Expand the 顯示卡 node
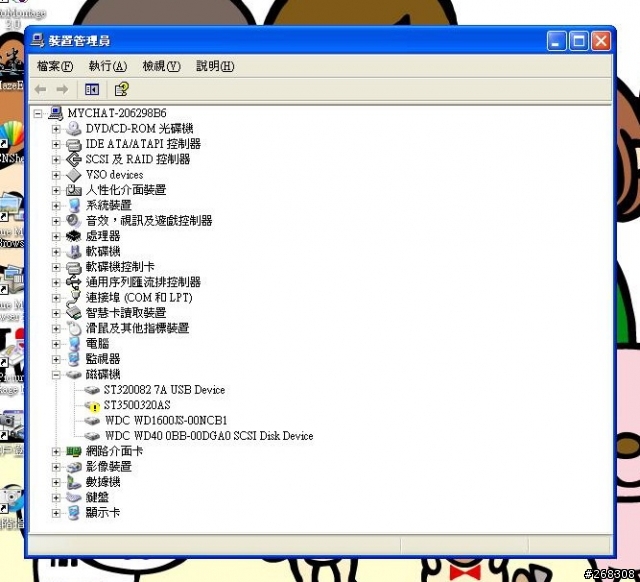This screenshot has width=640, height=582. click(56, 513)
